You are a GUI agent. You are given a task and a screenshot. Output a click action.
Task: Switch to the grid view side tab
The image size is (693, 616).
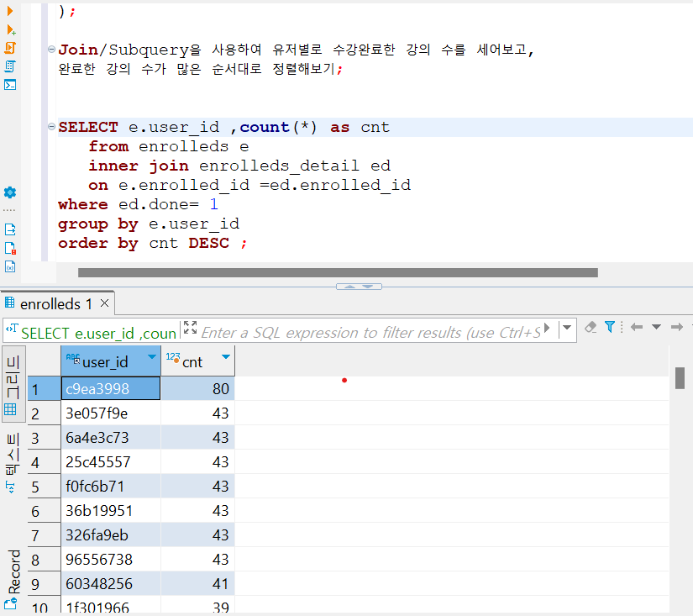[13, 385]
